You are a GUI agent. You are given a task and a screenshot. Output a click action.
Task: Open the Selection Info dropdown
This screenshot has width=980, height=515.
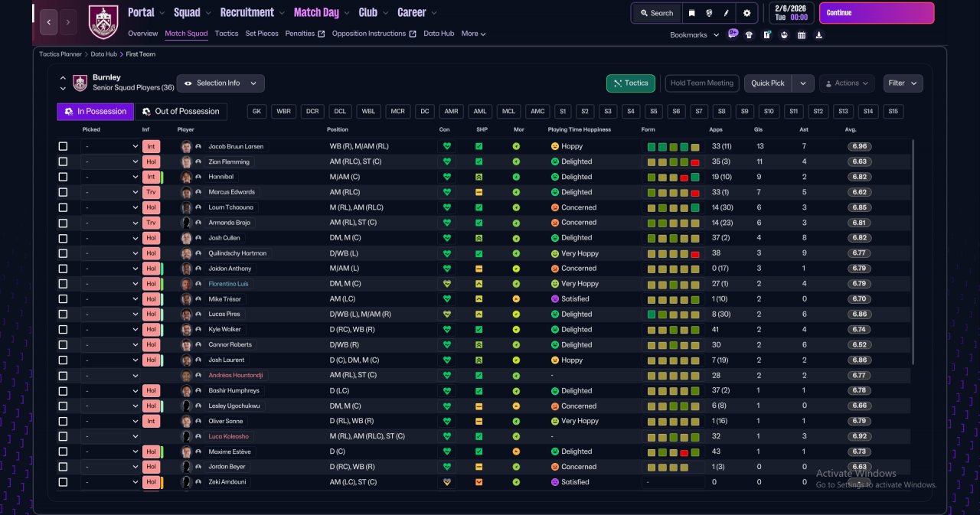click(220, 83)
